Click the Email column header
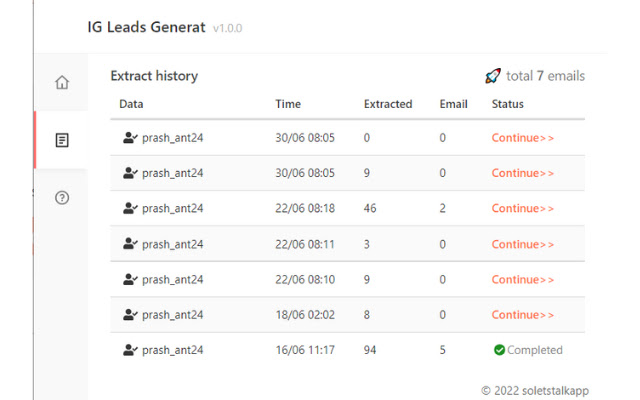Screen dimensions: 640x400 [x=453, y=104]
